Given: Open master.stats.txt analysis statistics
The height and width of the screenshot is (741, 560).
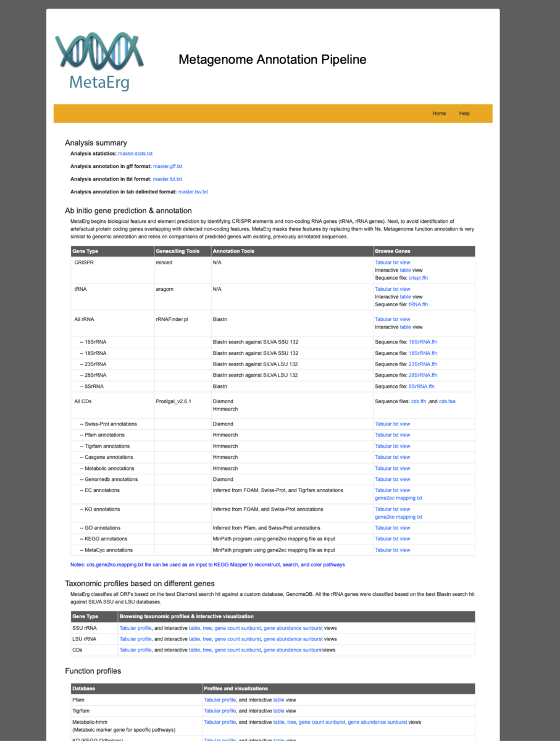Looking at the screenshot, I should click(135, 153).
